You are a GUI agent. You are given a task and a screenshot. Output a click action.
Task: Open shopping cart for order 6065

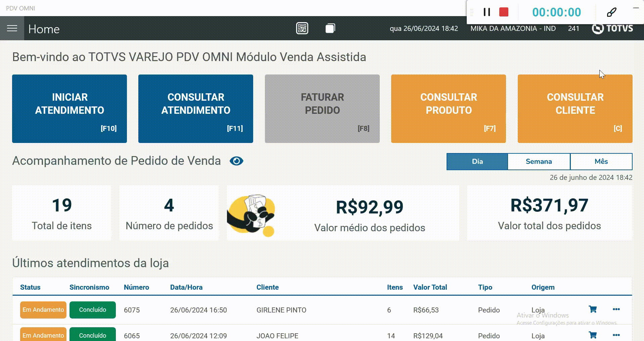point(593,335)
